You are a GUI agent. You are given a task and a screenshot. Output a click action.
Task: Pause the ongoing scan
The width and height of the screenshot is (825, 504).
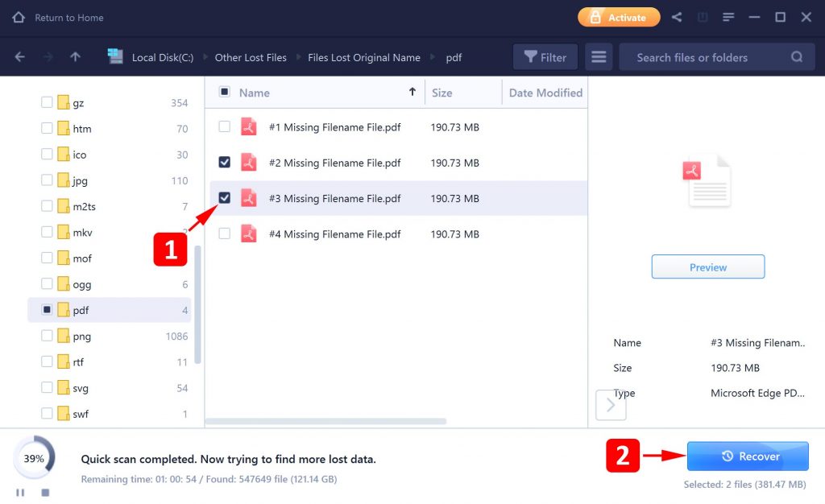19,492
